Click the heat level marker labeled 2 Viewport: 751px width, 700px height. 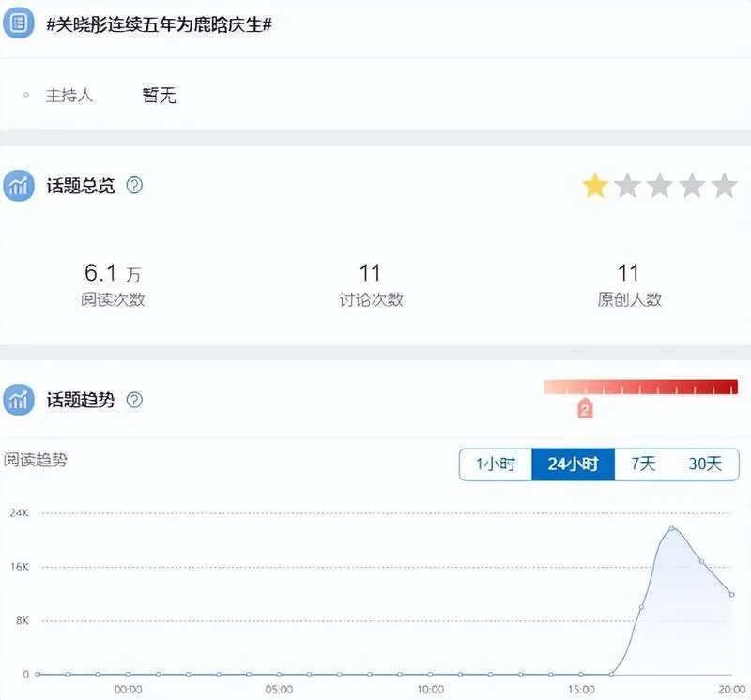(x=585, y=408)
